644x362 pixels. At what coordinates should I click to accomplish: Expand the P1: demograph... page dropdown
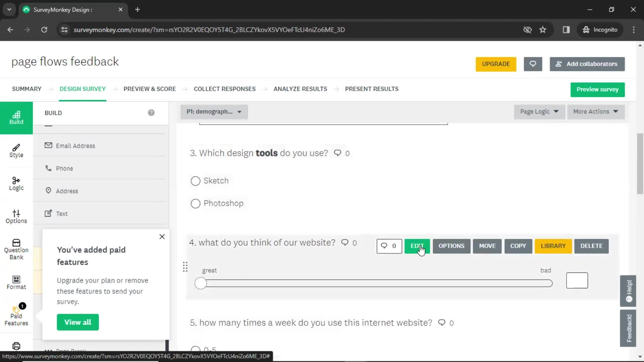[x=239, y=111]
